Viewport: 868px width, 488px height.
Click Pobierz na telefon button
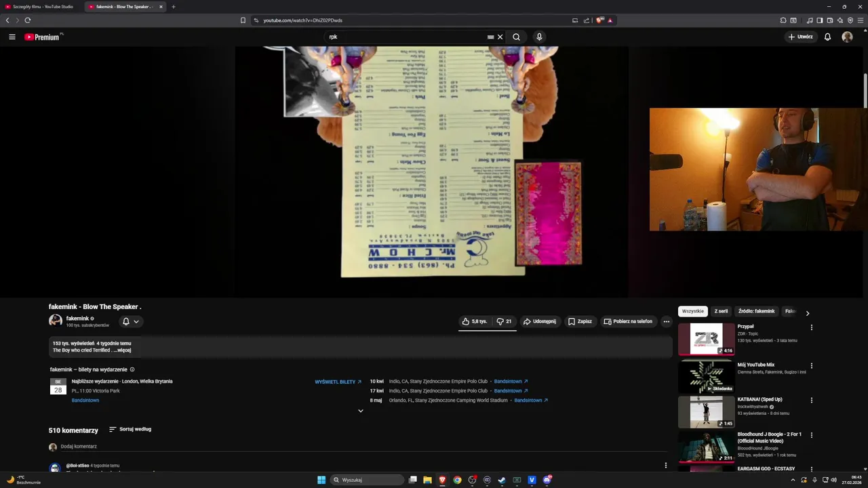pyautogui.click(x=628, y=321)
